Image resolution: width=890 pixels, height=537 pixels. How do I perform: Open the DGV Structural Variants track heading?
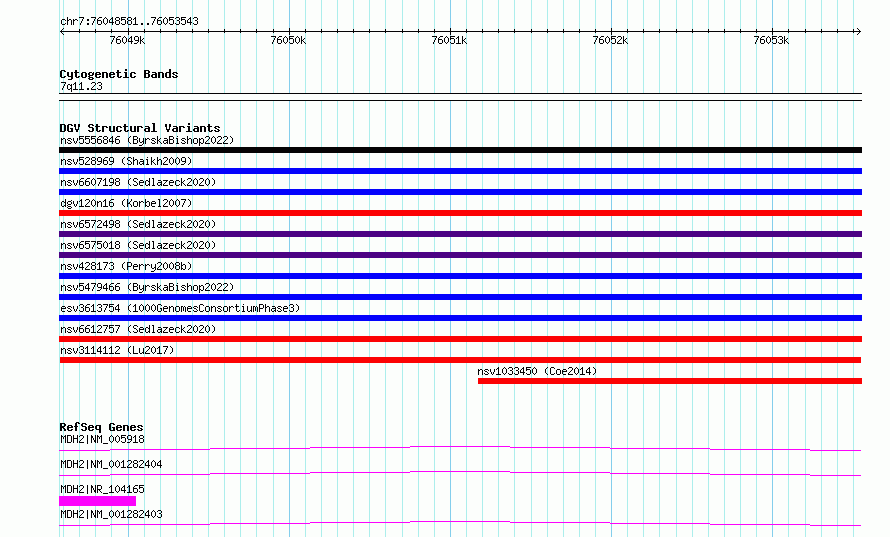(140, 128)
